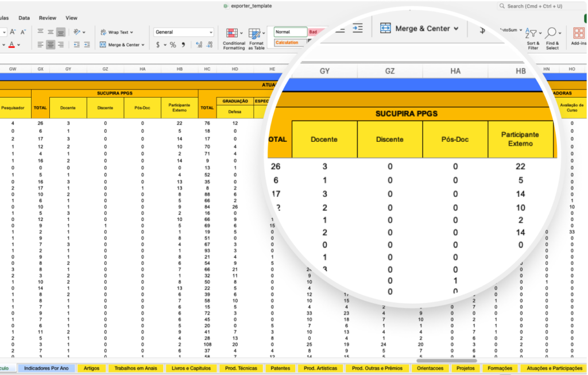The height and width of the screenshot is (375, 588).
Task: Select column header HC
Action: point(207,69)
